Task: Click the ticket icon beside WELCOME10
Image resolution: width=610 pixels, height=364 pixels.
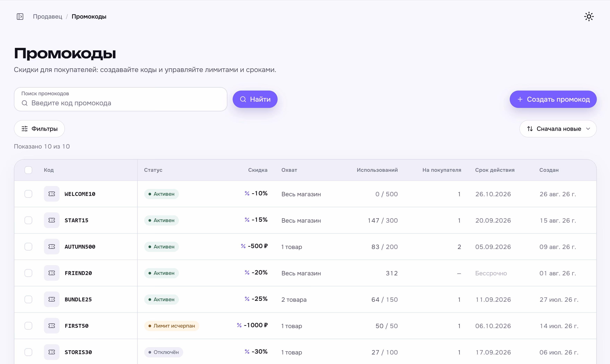Action: (52, 194)
